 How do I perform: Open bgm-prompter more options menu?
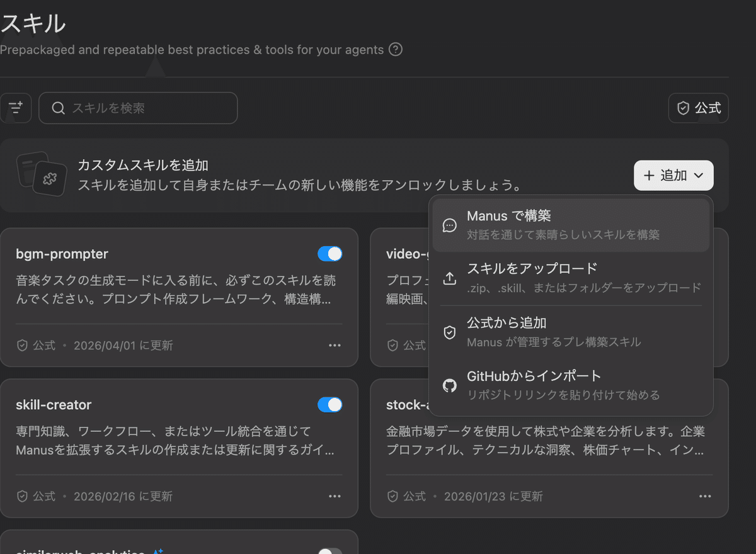point(335,345)
